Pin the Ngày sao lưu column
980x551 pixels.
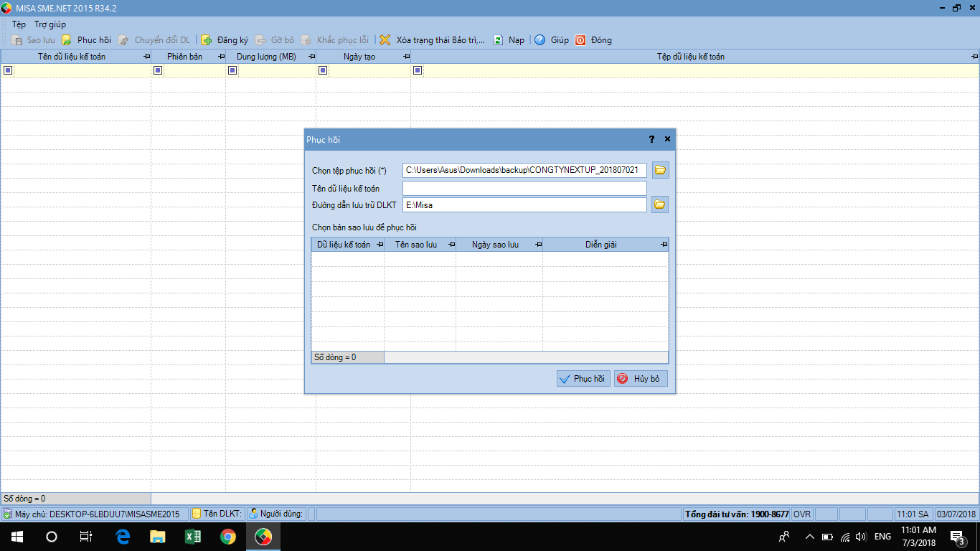pos(538,245)
